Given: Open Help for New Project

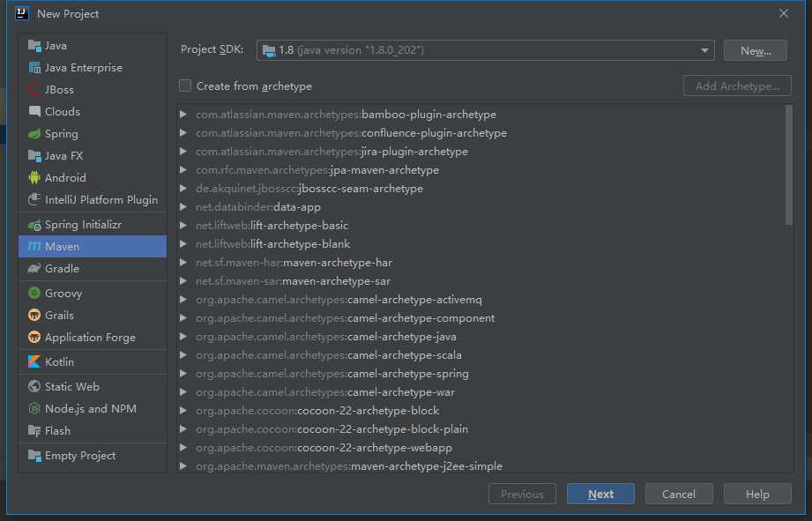Looking at the screenshot, I should [757, 494].
